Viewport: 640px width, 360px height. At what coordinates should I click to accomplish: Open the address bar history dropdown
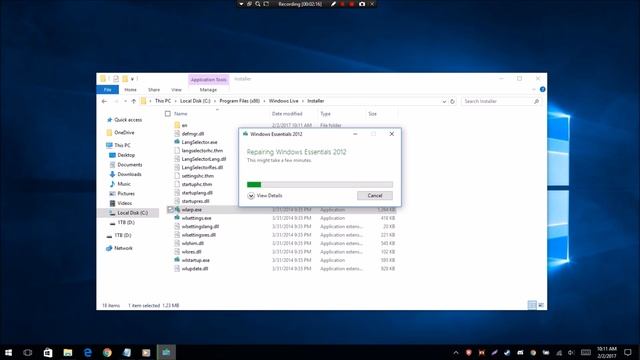point(444,101)
